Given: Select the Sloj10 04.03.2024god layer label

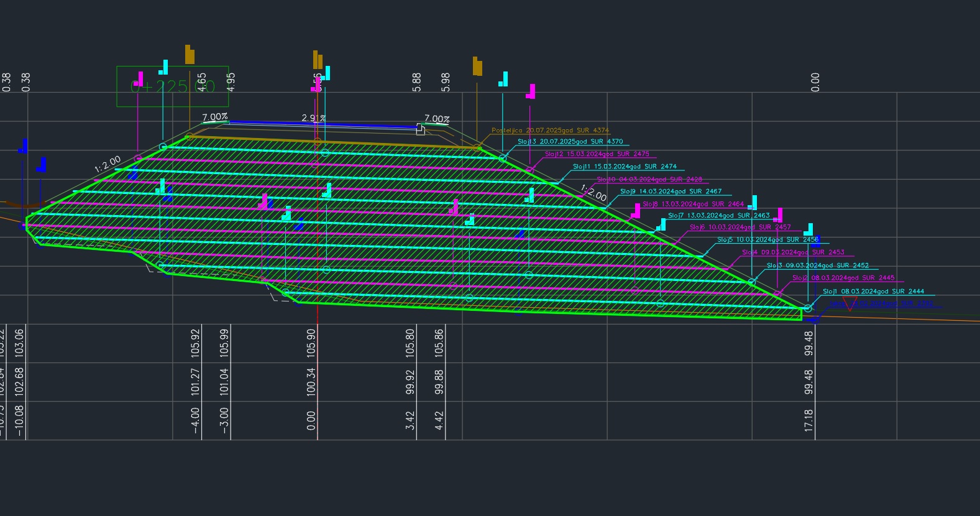Looking at the screenshot, I should [649, 180].
